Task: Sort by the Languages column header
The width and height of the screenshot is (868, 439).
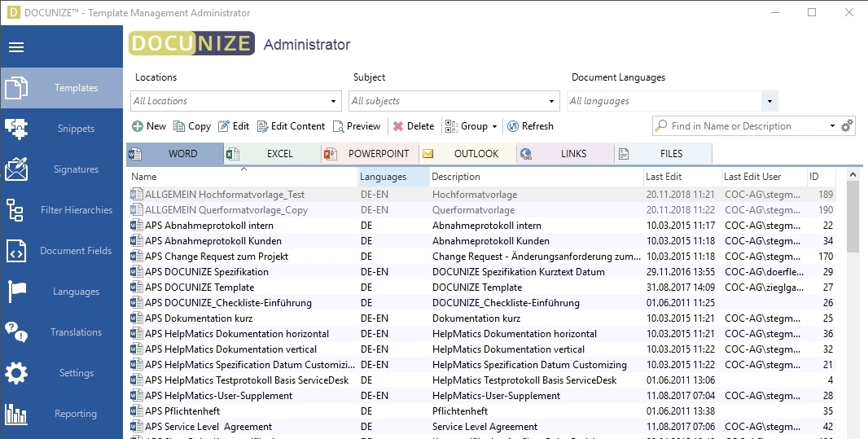Action: point(394,177)
